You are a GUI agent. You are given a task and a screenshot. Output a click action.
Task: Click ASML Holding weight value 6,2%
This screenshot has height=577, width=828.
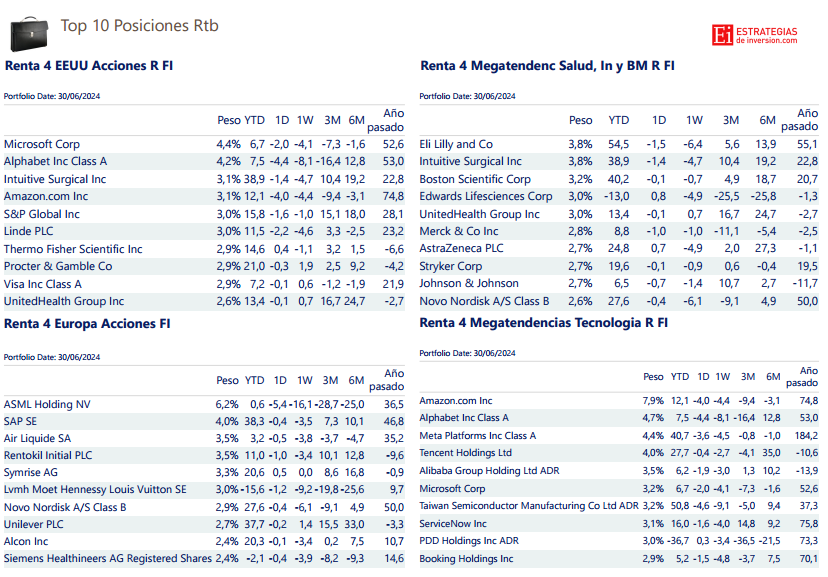[x=227, y=404]
